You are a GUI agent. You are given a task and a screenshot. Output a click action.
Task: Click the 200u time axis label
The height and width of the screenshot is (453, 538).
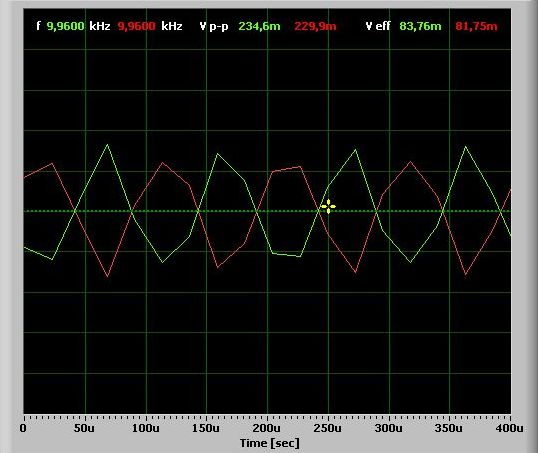(267, 428)
